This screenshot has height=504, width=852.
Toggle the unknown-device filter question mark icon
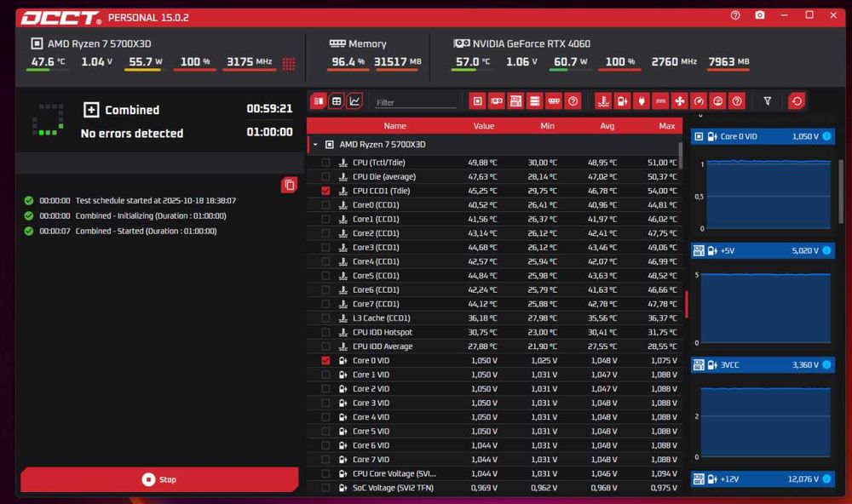pyautogui.click(x=573, y=101)
